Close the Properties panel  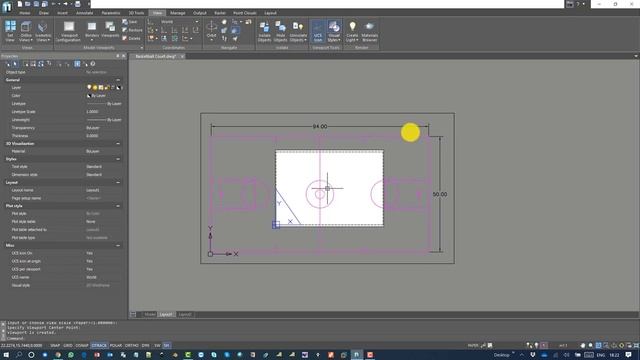click(124, 56)
